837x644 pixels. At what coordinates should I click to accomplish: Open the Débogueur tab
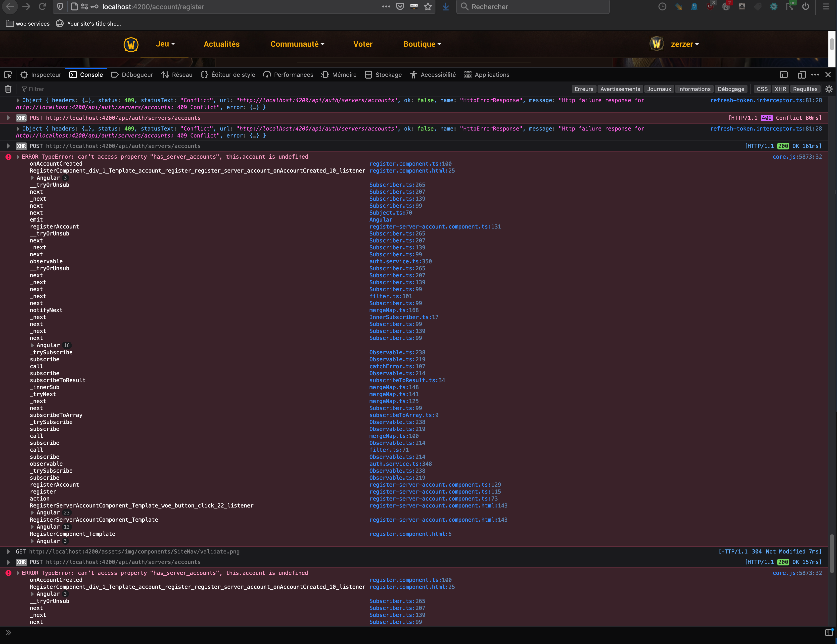pos(132,75)
